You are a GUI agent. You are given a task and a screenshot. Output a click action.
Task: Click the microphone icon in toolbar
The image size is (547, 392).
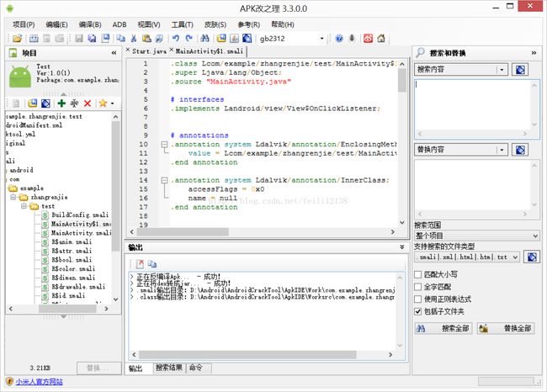352,39
